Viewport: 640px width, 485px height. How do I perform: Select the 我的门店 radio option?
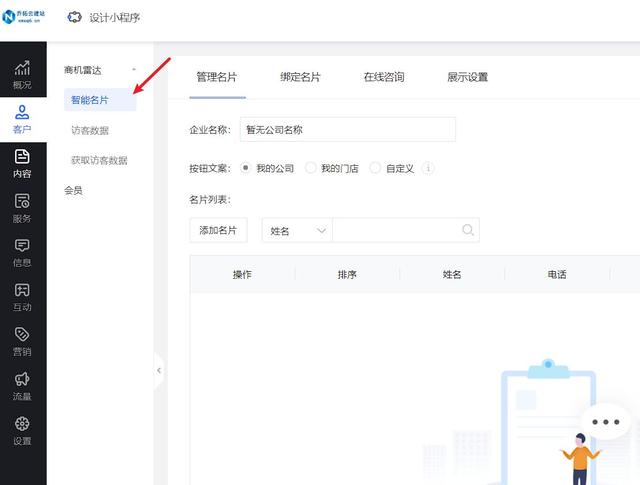[x=311, y=168]
